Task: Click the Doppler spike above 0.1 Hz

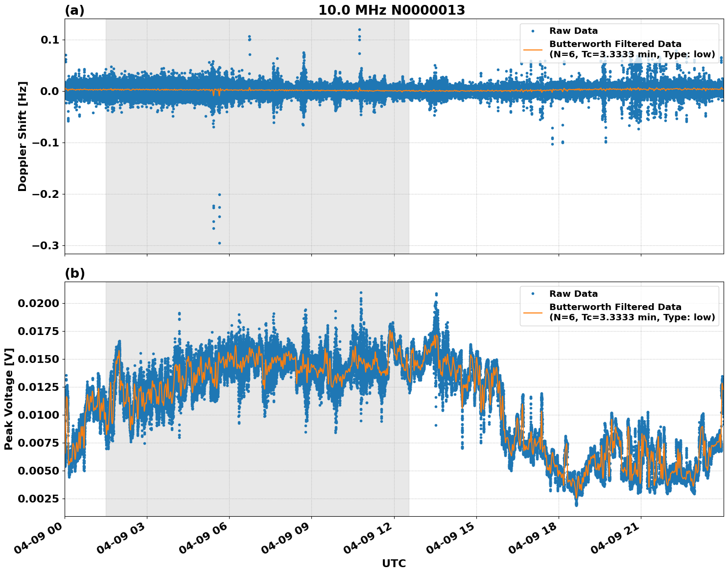Action: point(360,30)
